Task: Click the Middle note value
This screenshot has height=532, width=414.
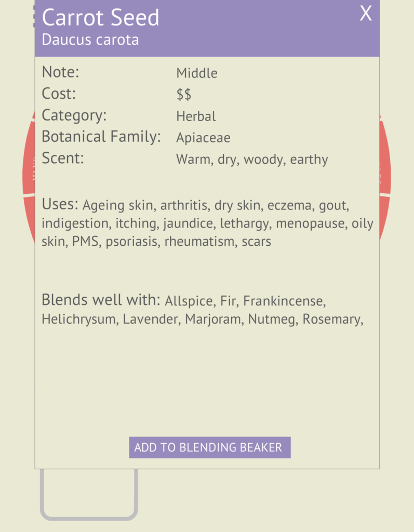Action: (x=197, y=73)
